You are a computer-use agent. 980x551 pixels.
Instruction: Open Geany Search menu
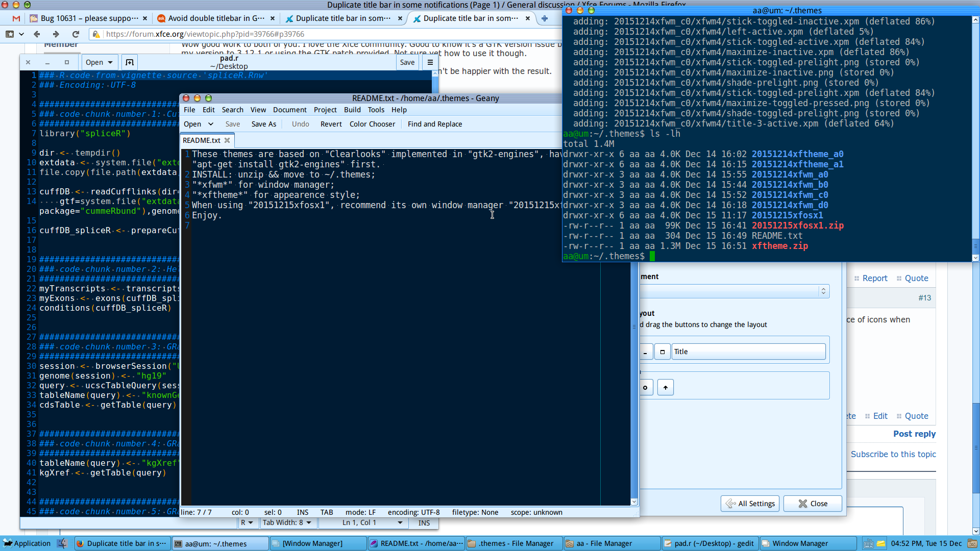click(232, 110)
